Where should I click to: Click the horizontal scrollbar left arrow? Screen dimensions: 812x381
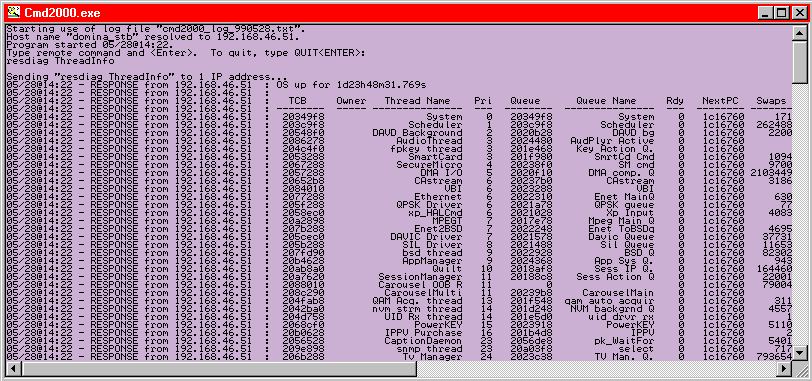click(13, 369)
